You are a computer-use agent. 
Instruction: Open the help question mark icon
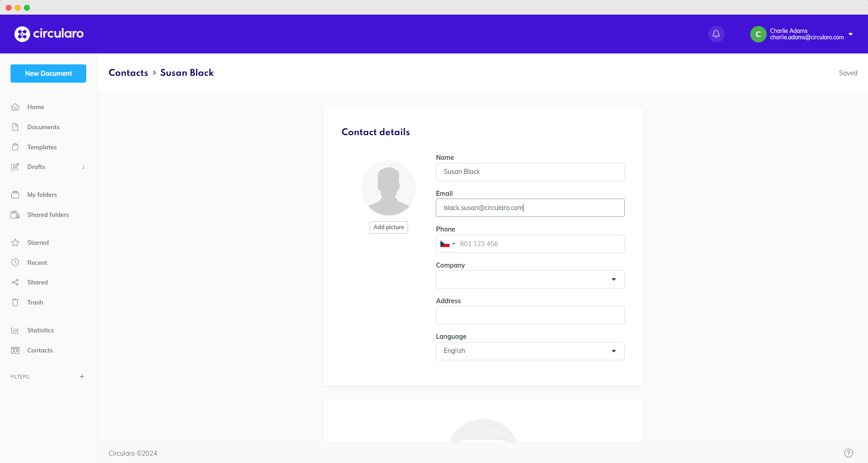849,452
